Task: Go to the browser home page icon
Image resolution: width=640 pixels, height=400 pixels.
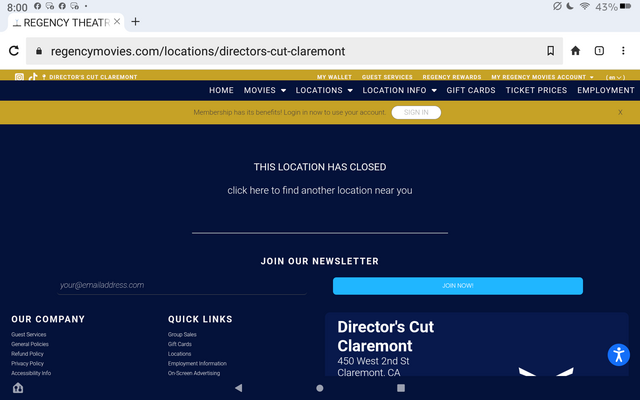Action: [x=575, y=51]
